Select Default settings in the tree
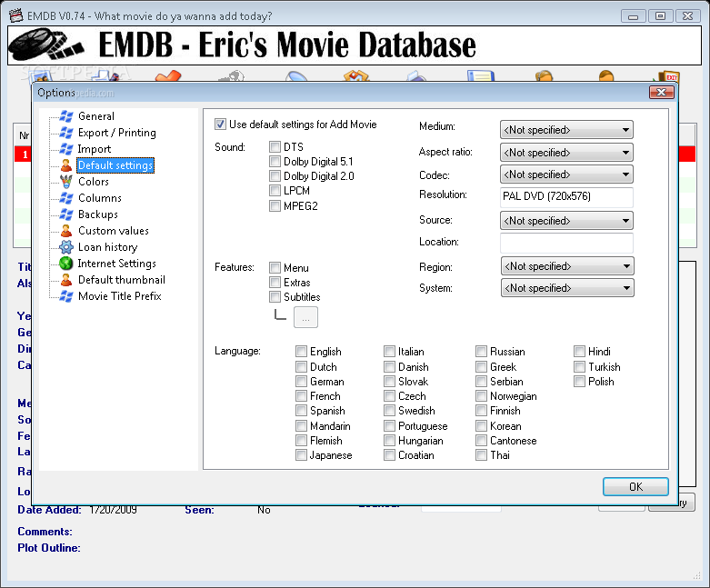Viewport: 710px width, 588px height. pos(115,165)
